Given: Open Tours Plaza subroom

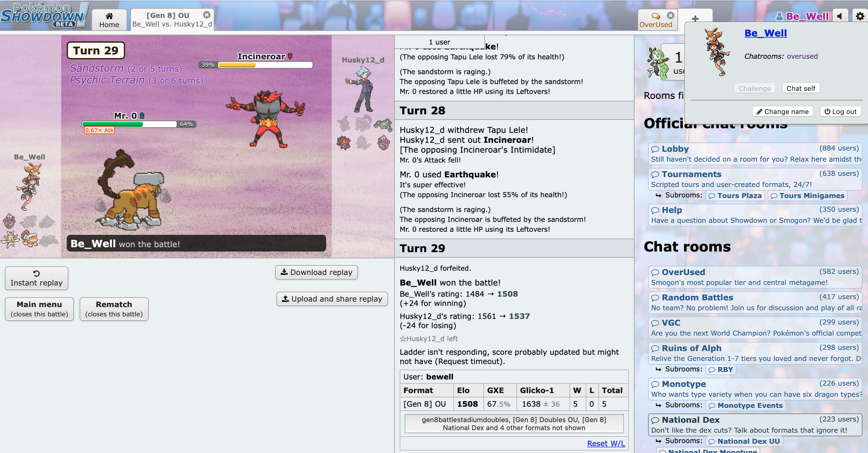Looking at the screenshot, I should [735, 196].
